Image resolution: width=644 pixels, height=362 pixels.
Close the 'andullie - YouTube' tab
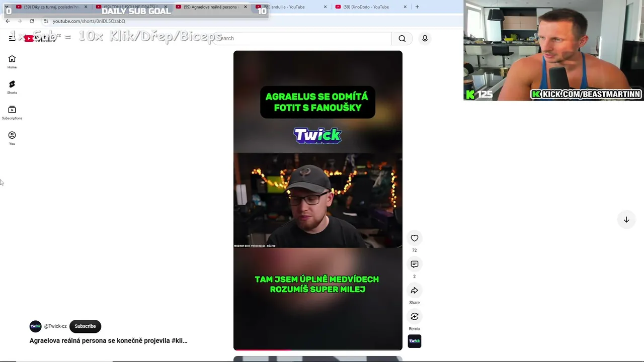(x=325, y=7)
